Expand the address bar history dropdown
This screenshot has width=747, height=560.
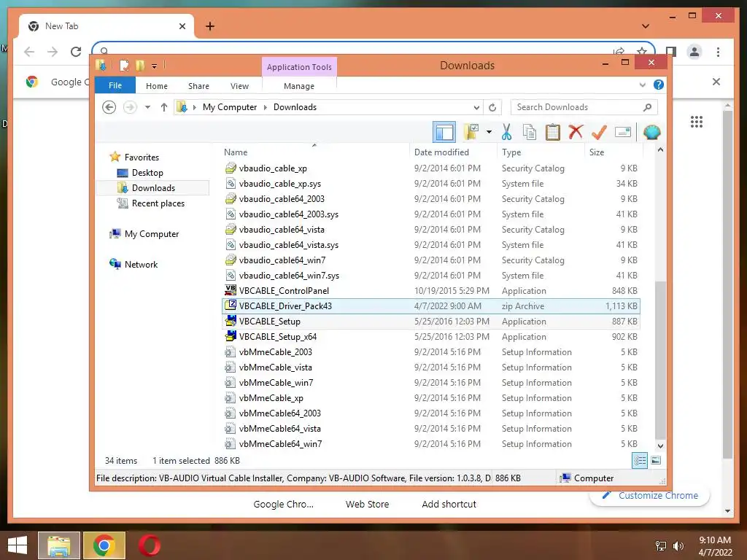click(x=476, y=107)
